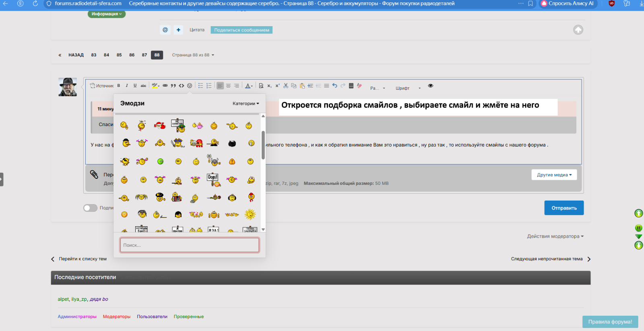Click the italic formatting icon

pos(127,86)
